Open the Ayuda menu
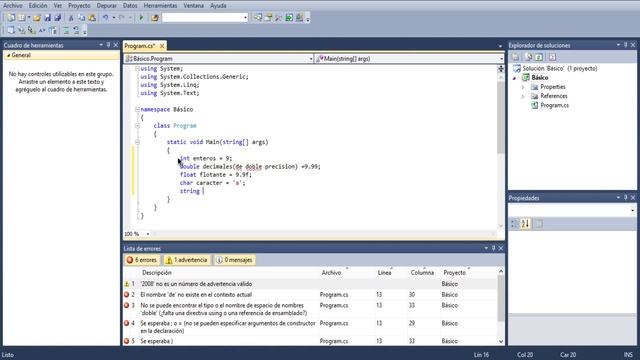 coord(218,6)
